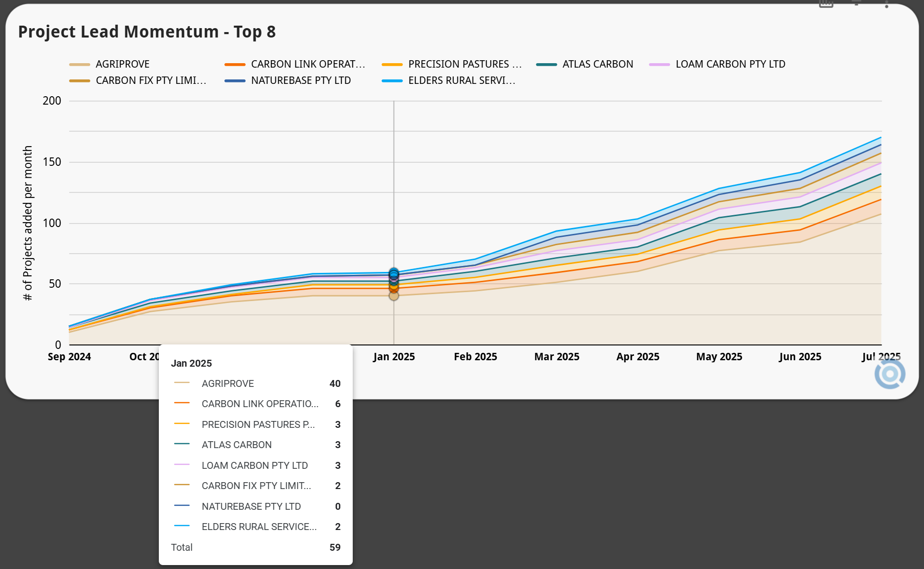The image size is (924, 569).
Task: Click the '200' y-axis value
Action: pyautogui.click(x=52, y=101)
